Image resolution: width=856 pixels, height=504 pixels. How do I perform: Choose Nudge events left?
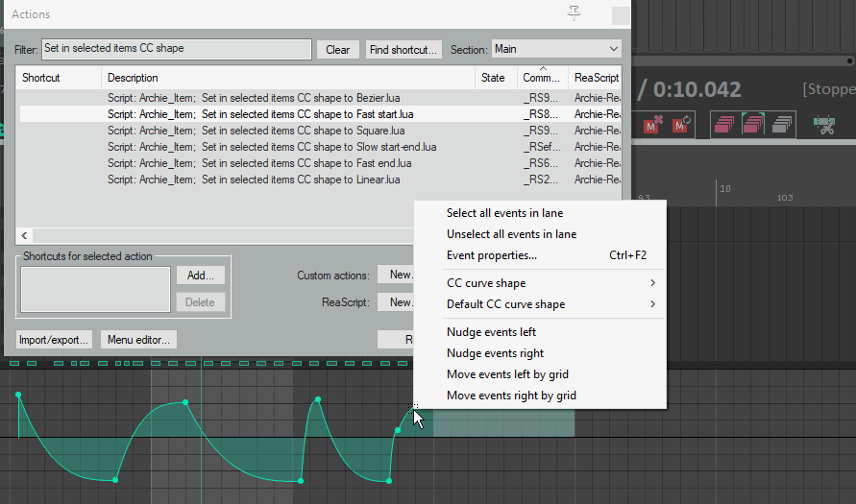click(x=491, y=332)
